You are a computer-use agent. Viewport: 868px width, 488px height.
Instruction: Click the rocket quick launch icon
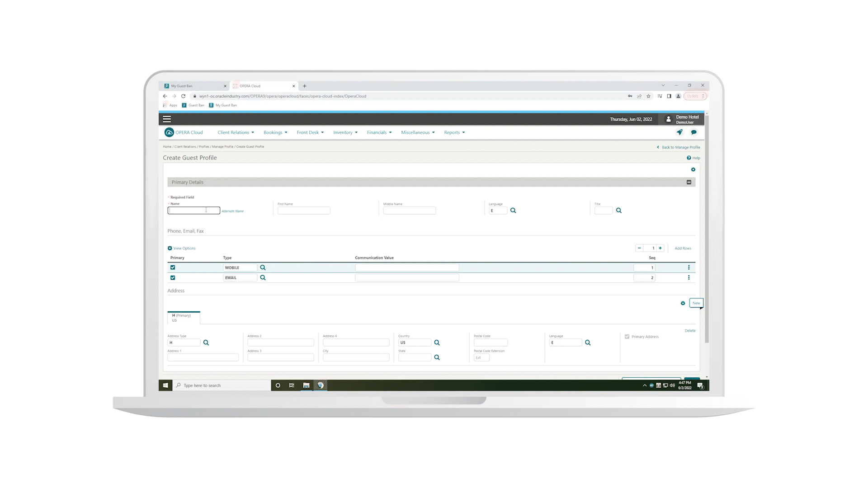coord(679,132)
